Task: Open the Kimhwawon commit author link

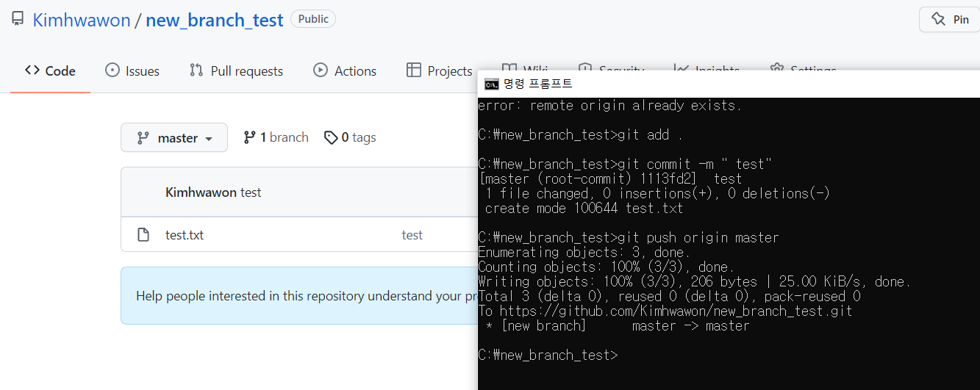Action: (x=201, y=192)
